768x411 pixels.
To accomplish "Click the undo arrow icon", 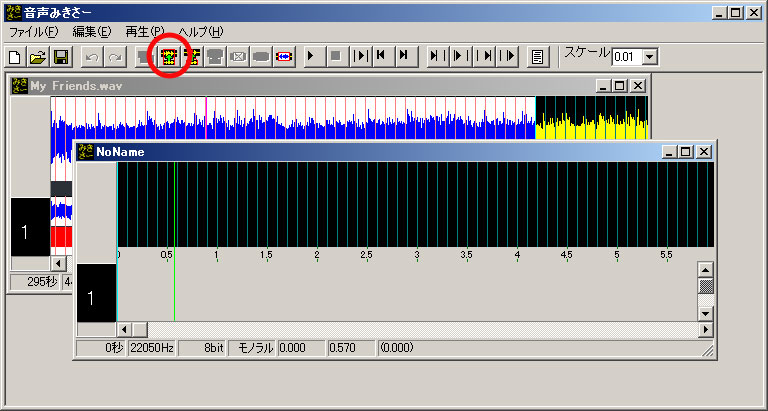I will [92, 57].
